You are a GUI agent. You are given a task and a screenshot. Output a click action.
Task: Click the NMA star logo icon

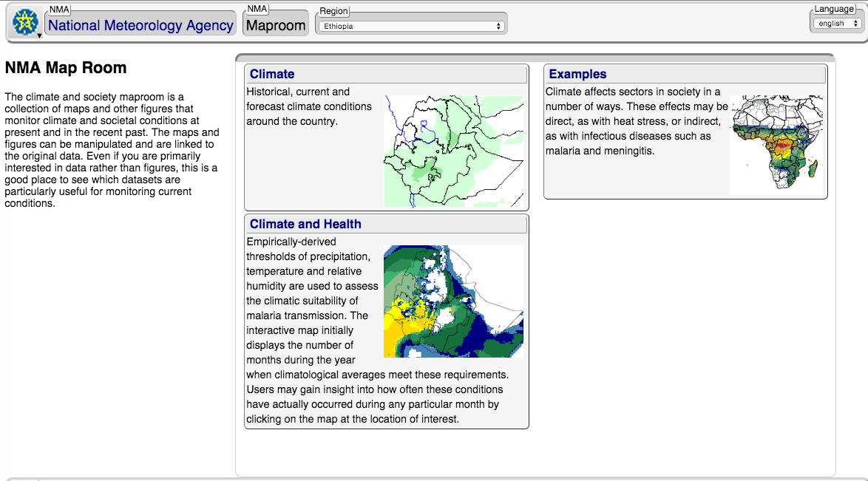click(x=24, y=22)
